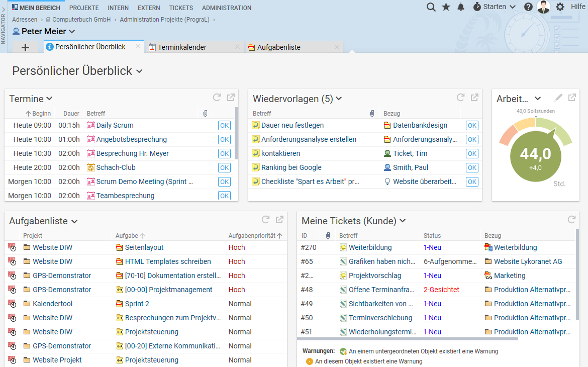The width and height of the screenshot is (588, 367).
Task: Expand the Persönlicher Überblick dropdown
Action: pos(139,71)
